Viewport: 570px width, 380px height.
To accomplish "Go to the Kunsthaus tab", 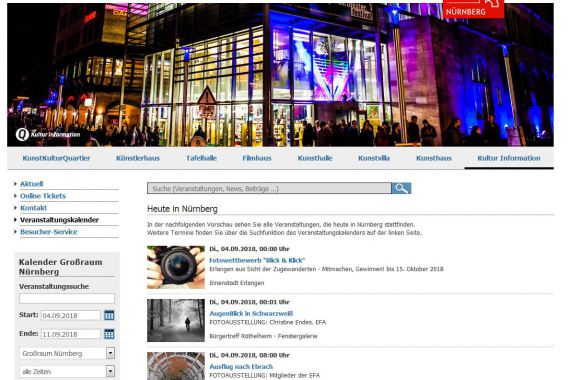I will 434,158.
